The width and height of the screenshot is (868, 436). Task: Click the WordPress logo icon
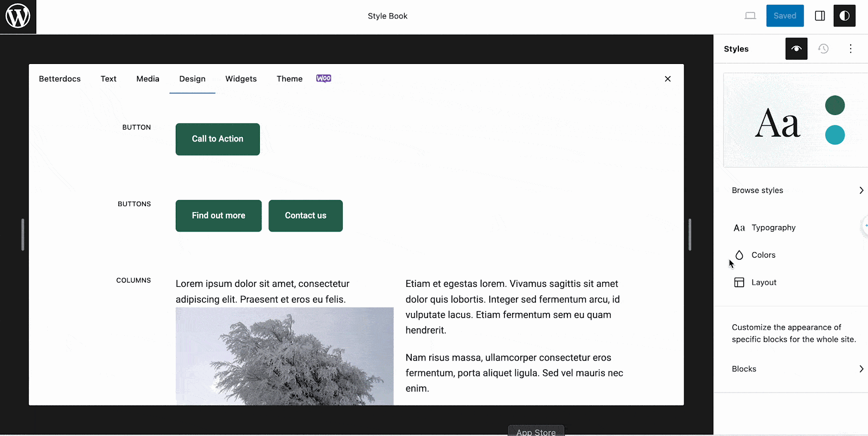(x=18, y=17)
